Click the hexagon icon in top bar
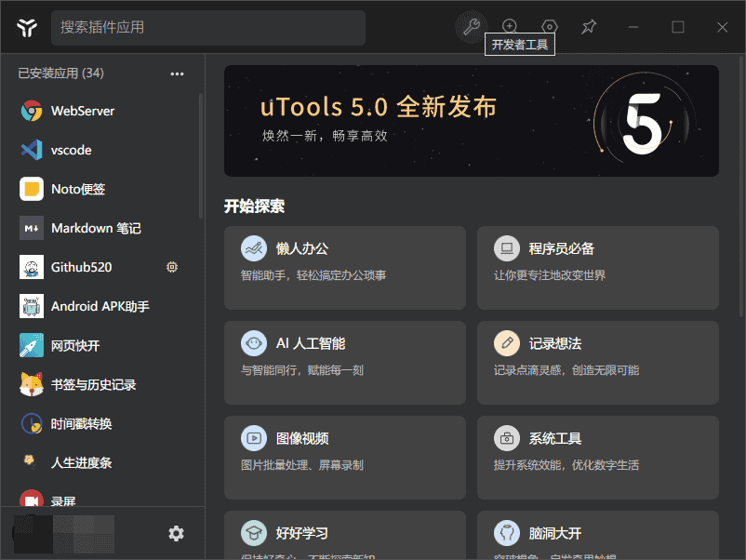The height and width of the screenshot is (560, 746). pyautogui.click(x=549, y=27)
